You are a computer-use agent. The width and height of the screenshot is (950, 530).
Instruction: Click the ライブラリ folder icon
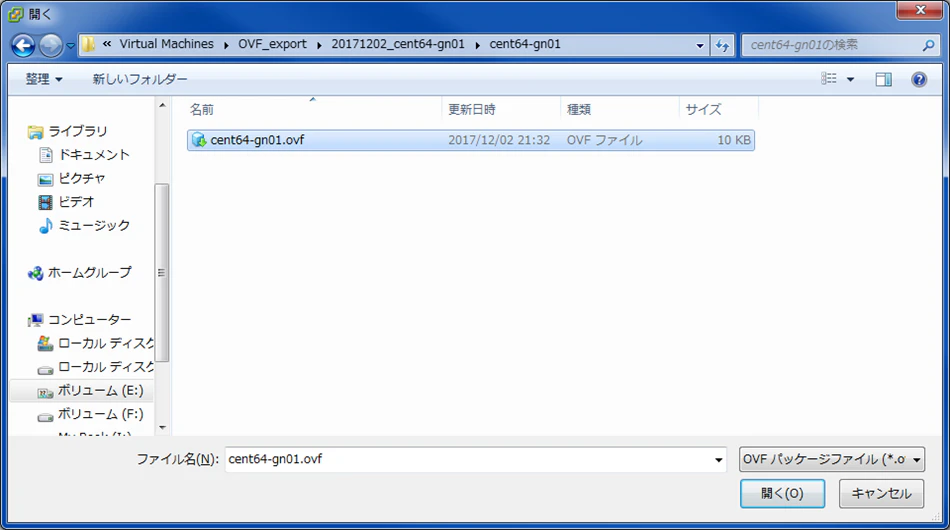[x=35, y=132]
